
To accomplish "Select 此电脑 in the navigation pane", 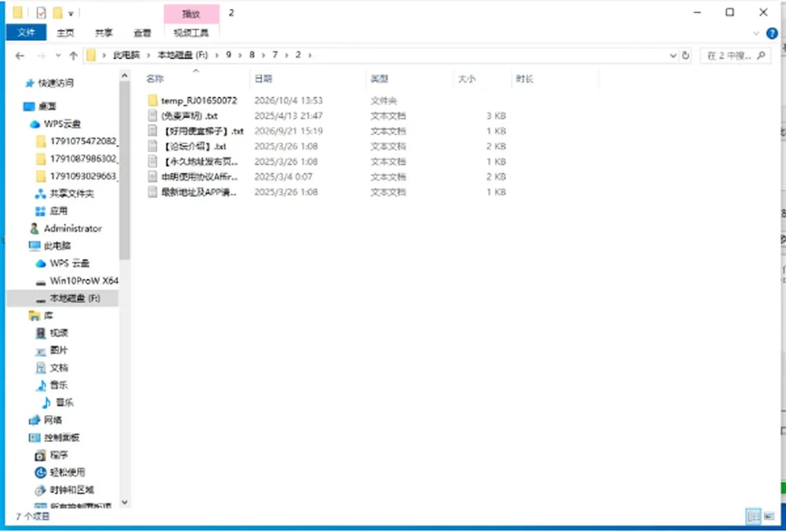I will pyautogui.click(x=57, y=246).
